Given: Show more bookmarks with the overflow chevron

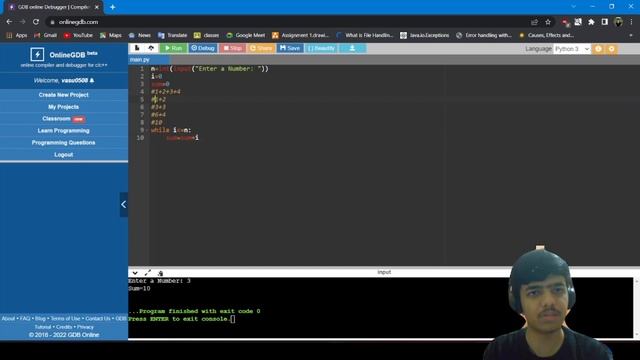Looking at the screenshot, I should (631, 36).
